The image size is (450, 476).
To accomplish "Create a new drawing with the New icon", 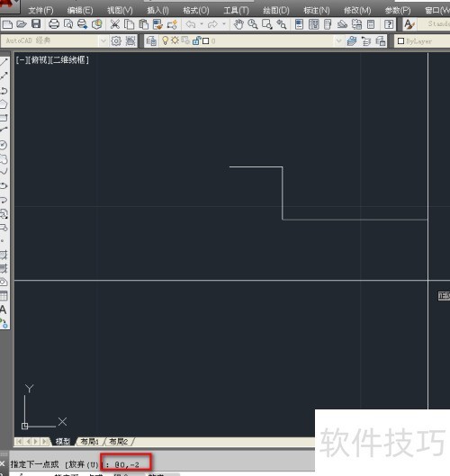I will pyautogui.click(x=7, y=24).
